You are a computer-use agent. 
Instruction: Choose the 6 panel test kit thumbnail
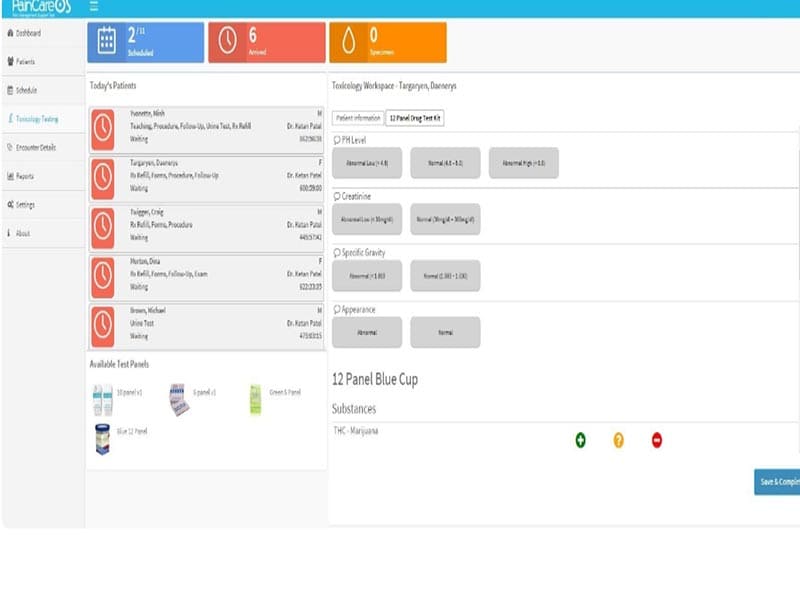[x=179, y=399]
